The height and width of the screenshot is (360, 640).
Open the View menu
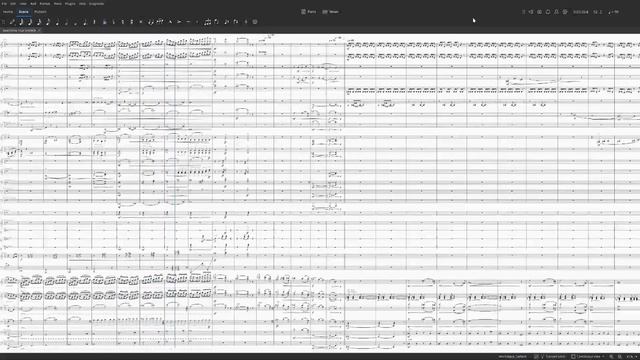click(x=23, y=4)
